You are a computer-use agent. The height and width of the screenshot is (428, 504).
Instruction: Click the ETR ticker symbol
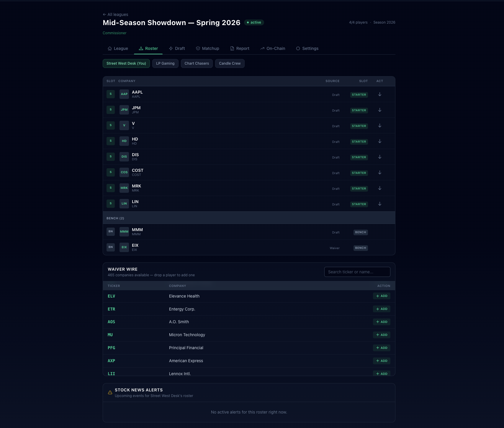pyautogui.click(x=112, y=309)
